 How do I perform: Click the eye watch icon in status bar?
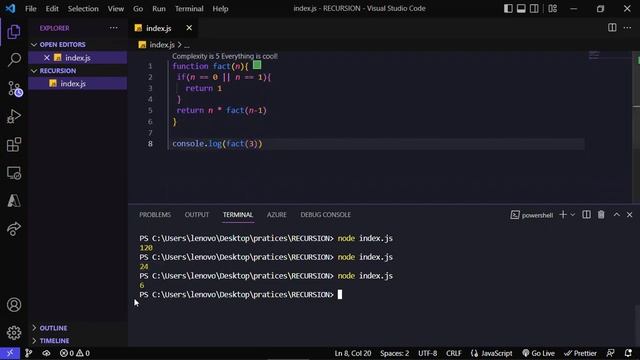(46, 353)
